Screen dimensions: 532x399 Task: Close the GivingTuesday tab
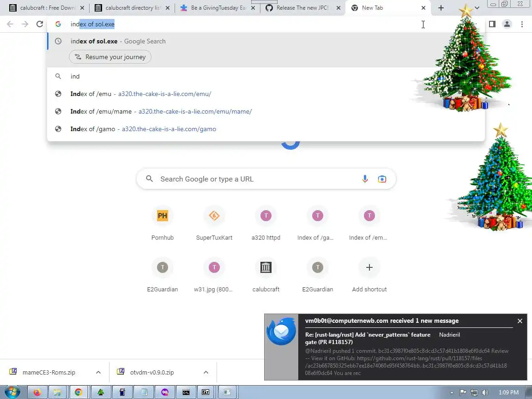tap(253, 8)
